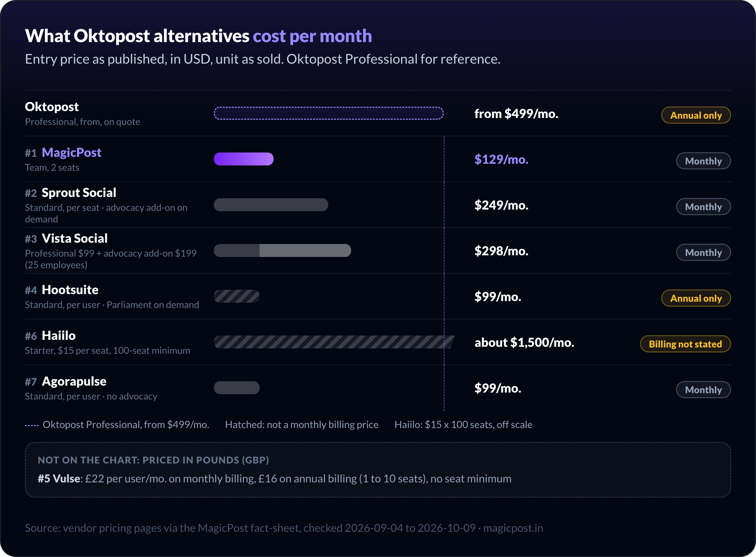
Task: Click 'Starter, $15 per seat, 100-seat minimum'
Action: (x=107, y=351)
